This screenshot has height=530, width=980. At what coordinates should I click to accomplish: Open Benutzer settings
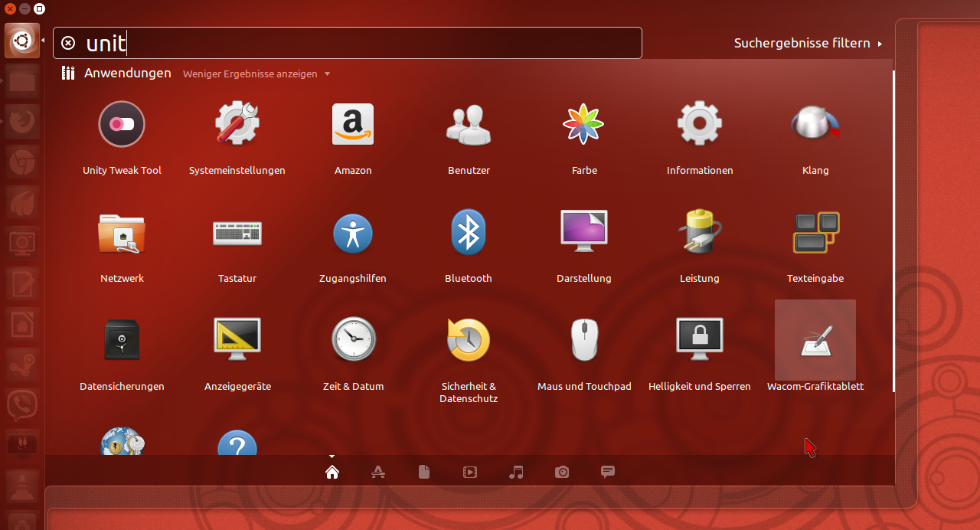[469, 123]
